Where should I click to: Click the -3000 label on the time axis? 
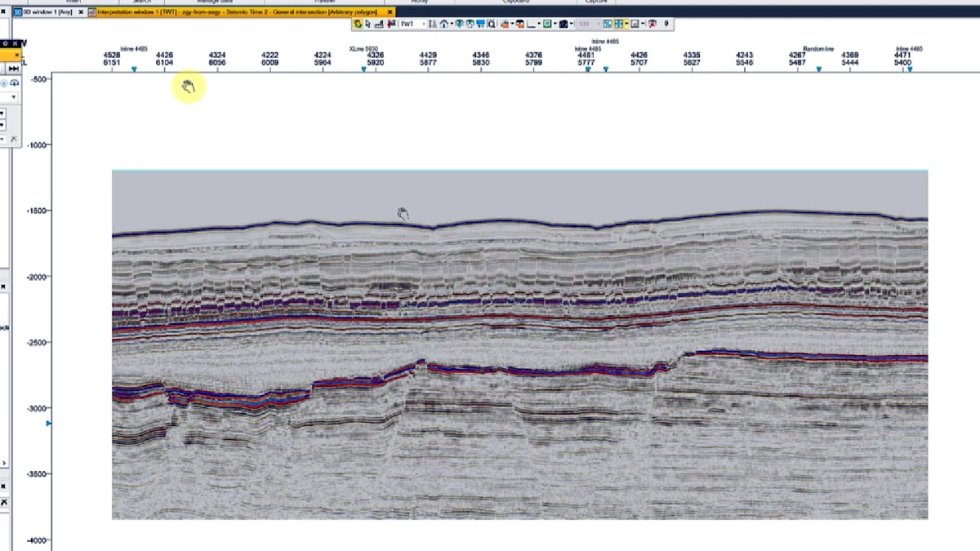[x=37, y=408]
